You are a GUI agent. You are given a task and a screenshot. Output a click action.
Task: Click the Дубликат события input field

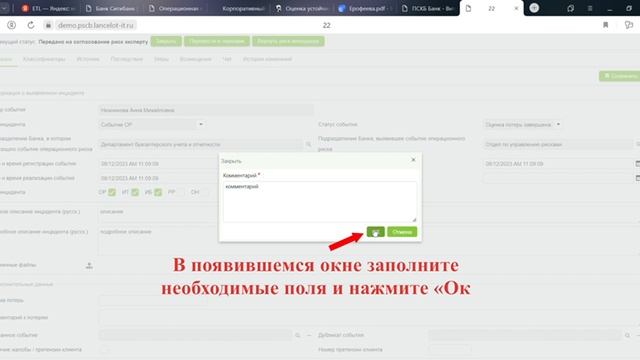[x=525, y=335]
